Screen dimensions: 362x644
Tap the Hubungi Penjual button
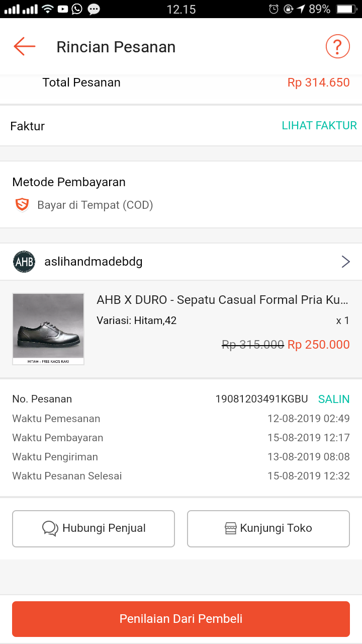94,529
